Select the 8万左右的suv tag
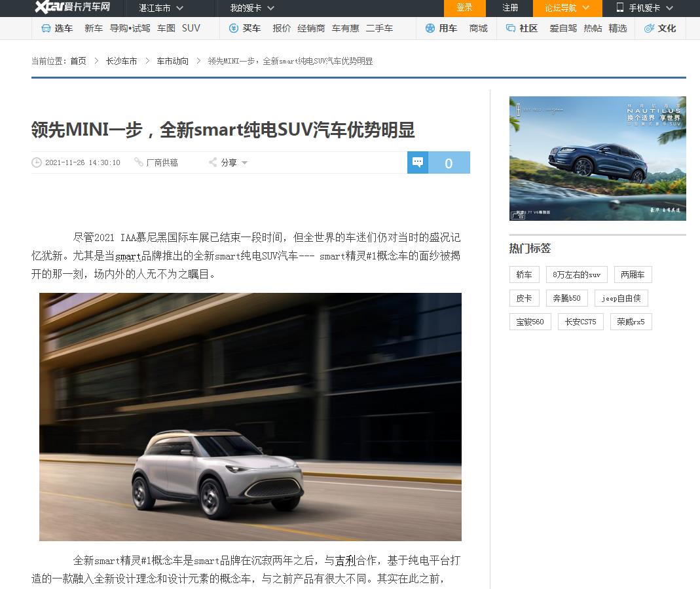700x589 pixels. pyautogui.click(x=576, y=275)
